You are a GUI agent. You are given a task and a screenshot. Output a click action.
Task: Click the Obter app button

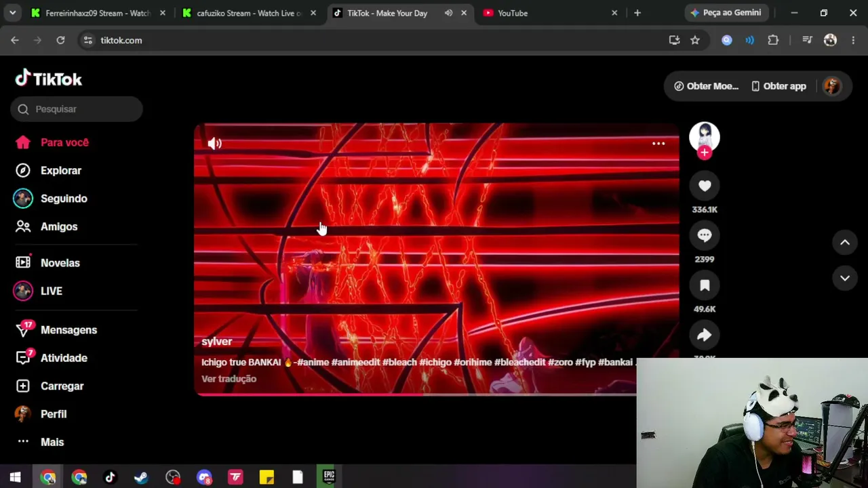(x=778, y=86)
